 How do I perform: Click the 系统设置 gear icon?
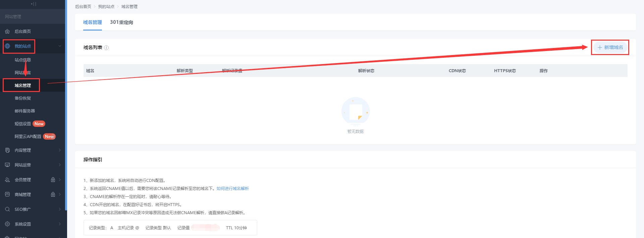tap(7, 224)
